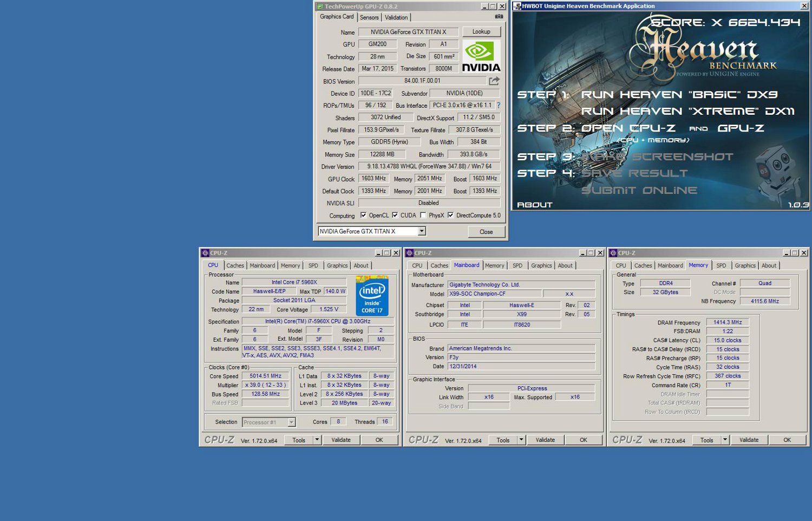Toggle the CUDA checkbox in GPU-Z
The height and width of the screenshot is (521, 812).
tap(395, 215)
